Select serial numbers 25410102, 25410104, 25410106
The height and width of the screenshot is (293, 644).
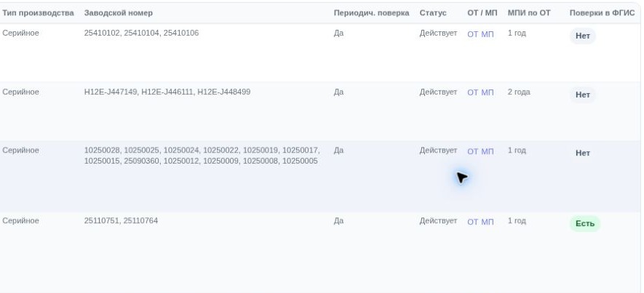pos(141,33)
